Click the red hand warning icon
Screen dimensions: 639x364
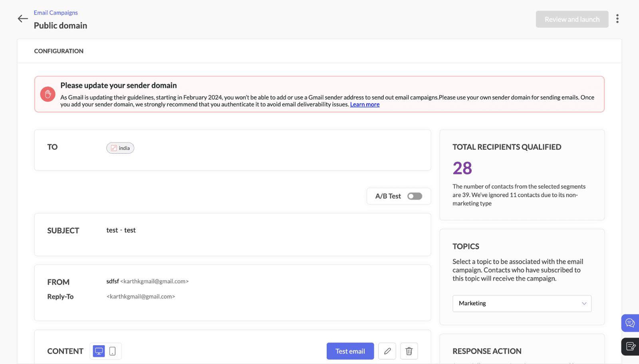pos(48,94)
